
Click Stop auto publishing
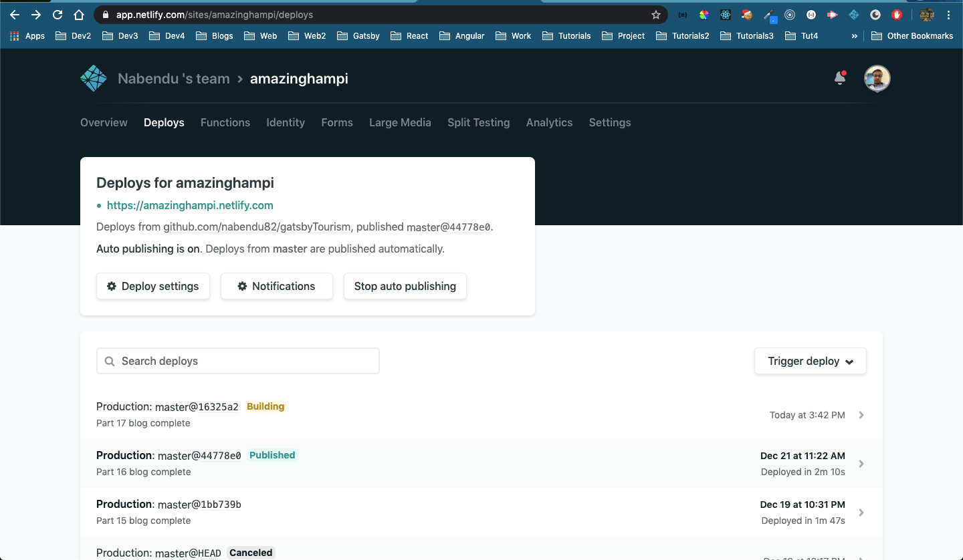405,286
